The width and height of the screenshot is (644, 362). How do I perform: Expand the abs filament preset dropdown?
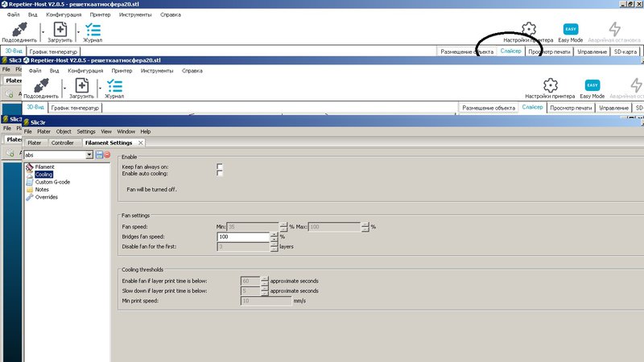tap(89, 154)
